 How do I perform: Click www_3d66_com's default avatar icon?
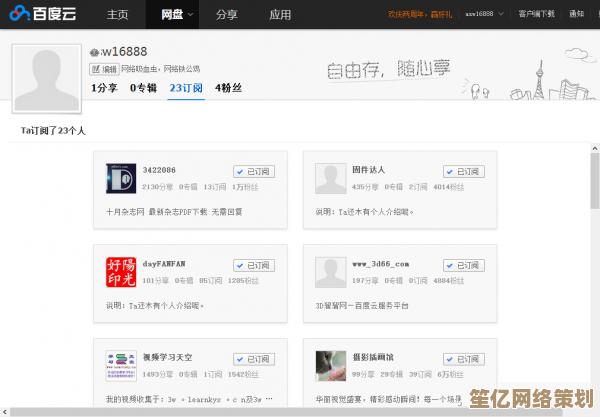point(330,271)
